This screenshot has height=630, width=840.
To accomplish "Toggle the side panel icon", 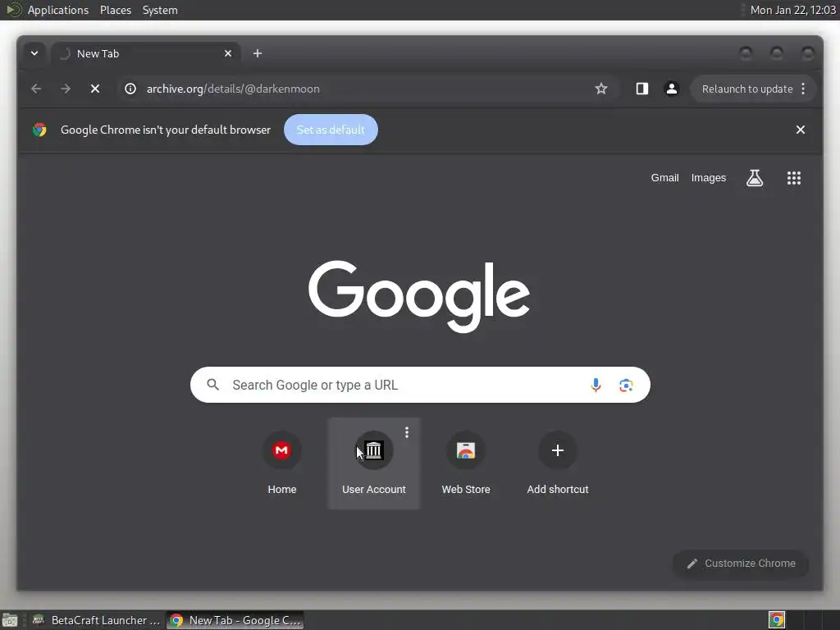I will pyautogui.click(x=641, y=89).
